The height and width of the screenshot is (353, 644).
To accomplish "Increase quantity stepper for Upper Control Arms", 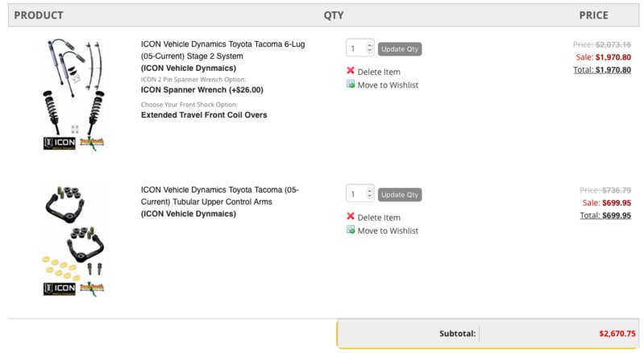I will (x=369, y=191).
